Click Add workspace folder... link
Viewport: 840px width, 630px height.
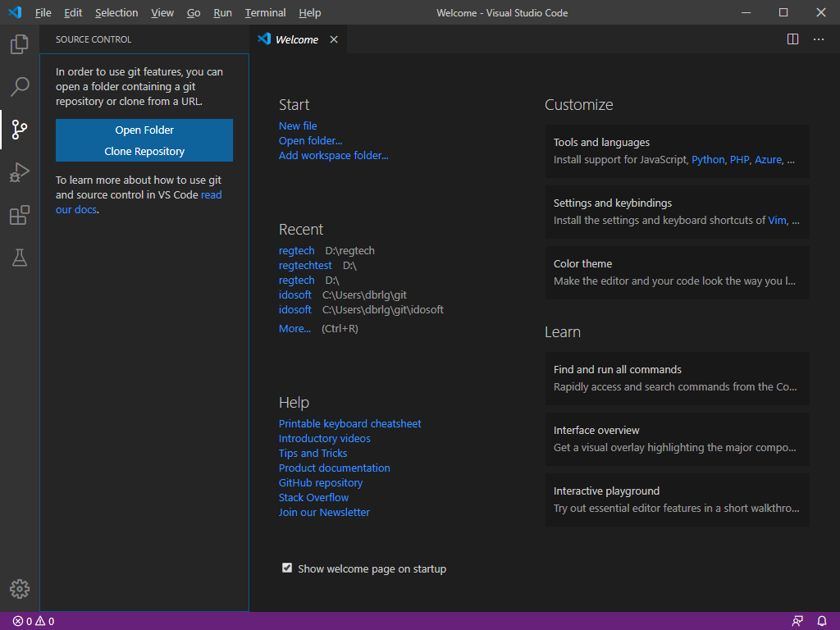[x=333, y=155]
